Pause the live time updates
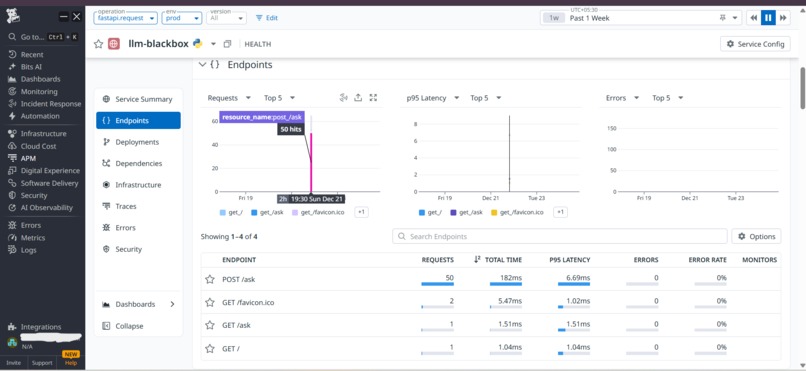Image resolution: width=806 pixels, height=371 pixels. pos(768,18)
